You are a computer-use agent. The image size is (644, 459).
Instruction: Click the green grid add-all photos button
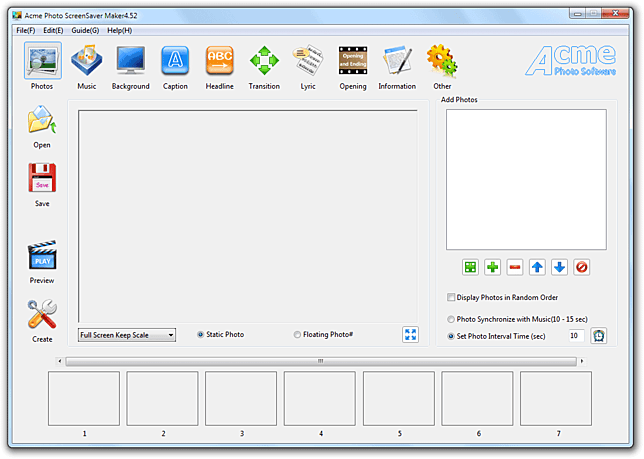point(470,267)
